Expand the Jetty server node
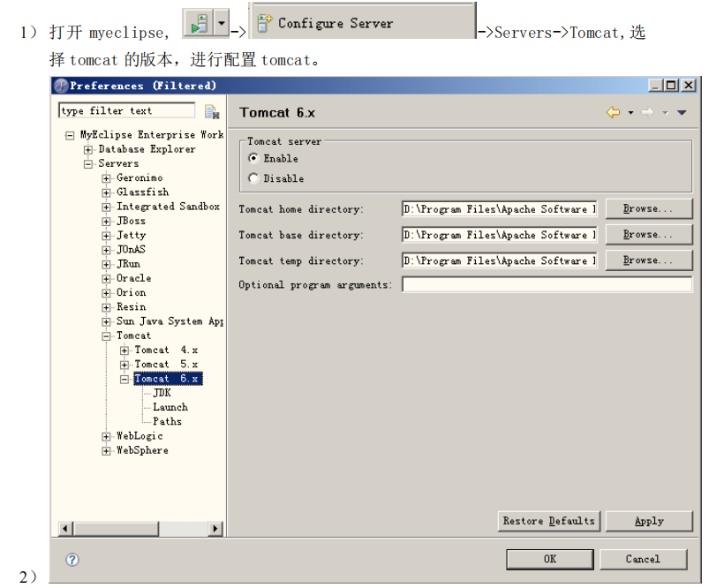Screen dimensions: 709x588 106,236
